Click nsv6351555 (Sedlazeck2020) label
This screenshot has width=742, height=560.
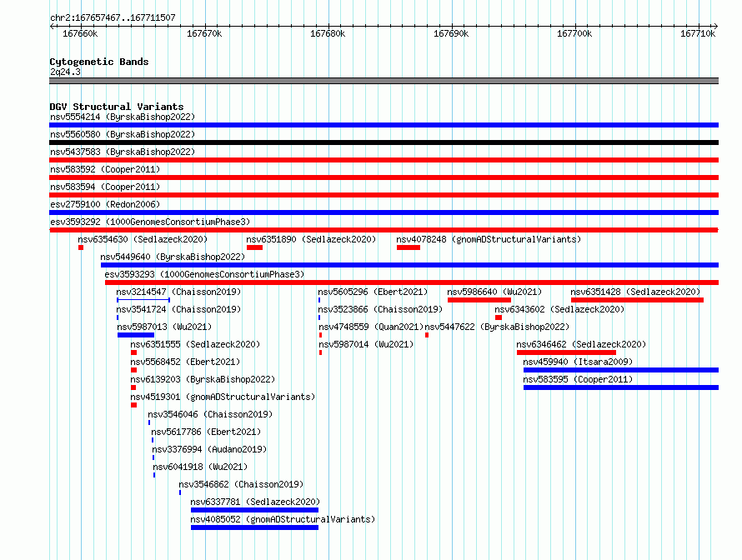tap(195, 344)
